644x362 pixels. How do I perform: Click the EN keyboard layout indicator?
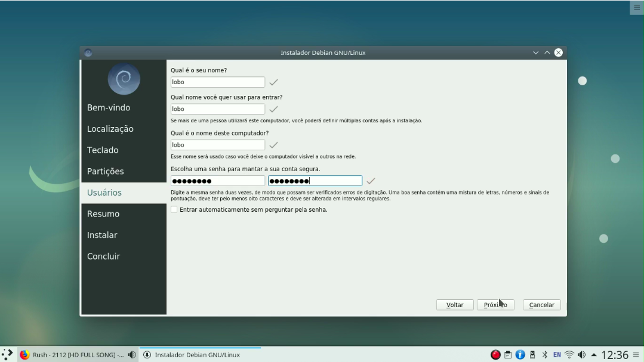coord(556,354)
